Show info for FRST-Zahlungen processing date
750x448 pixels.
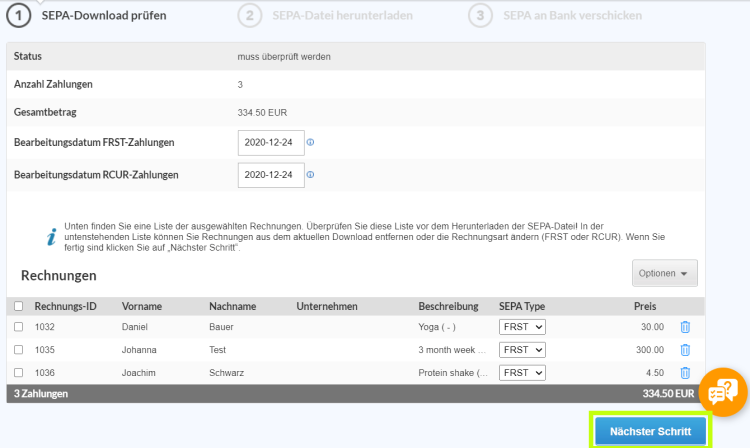[310, 143]
